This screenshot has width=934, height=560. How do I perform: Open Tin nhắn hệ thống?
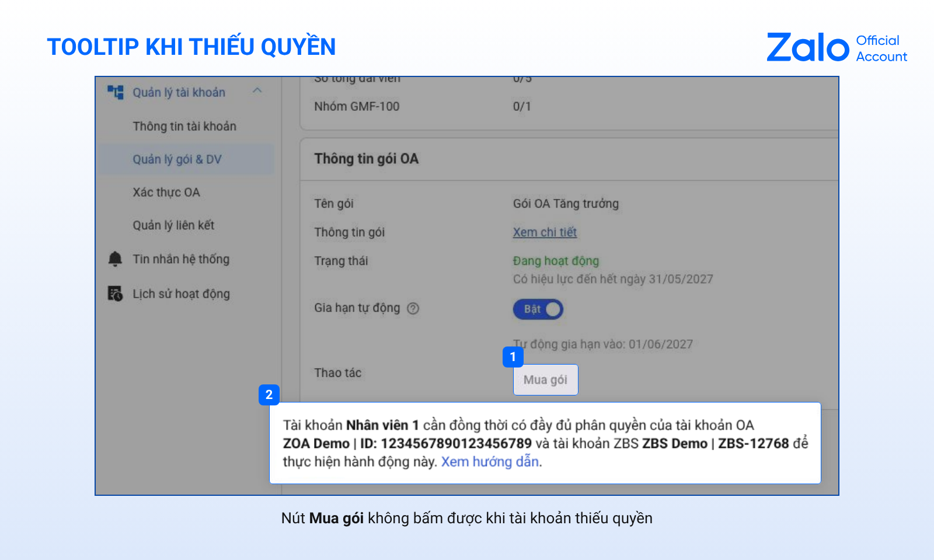click(181, 259)
